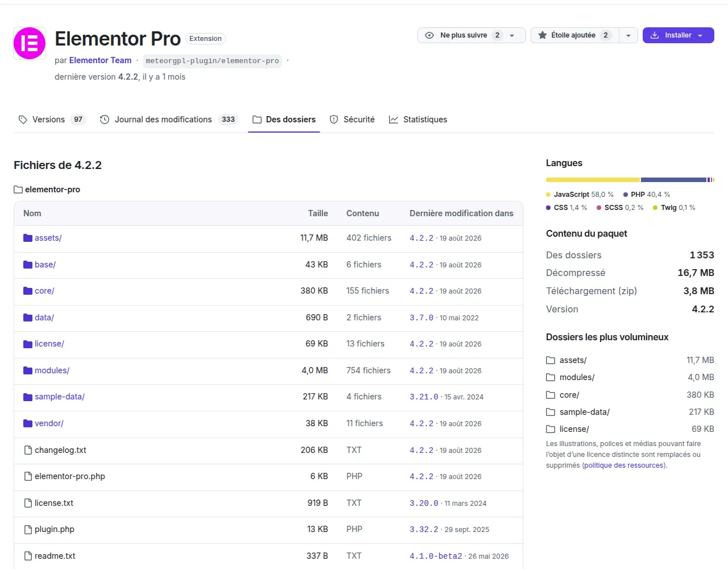Open the Elementor Team author link
Screen dimensions: 728x569
100,60
